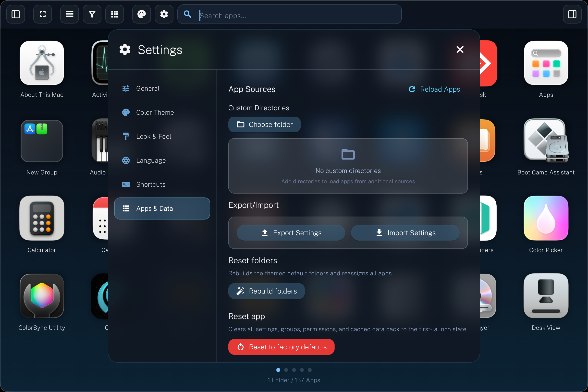
Task: Open the Language settings section
Action: pos(150,160)
